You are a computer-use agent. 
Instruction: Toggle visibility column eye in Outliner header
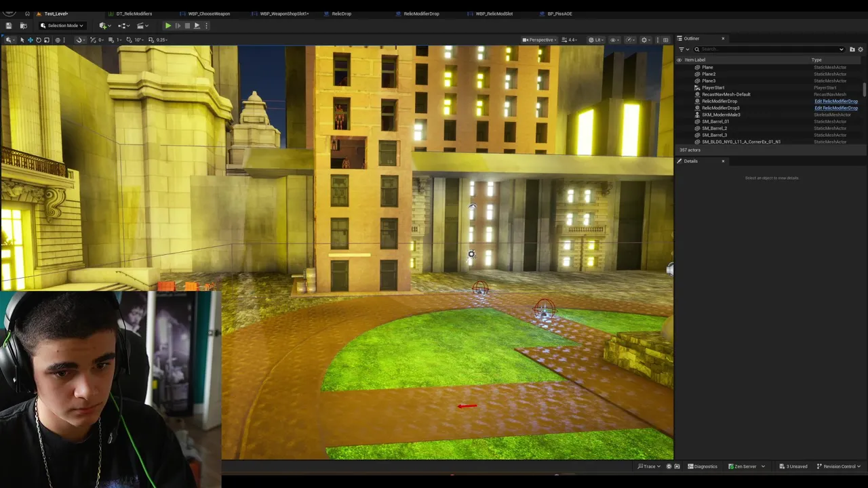[x=679, y=60]
